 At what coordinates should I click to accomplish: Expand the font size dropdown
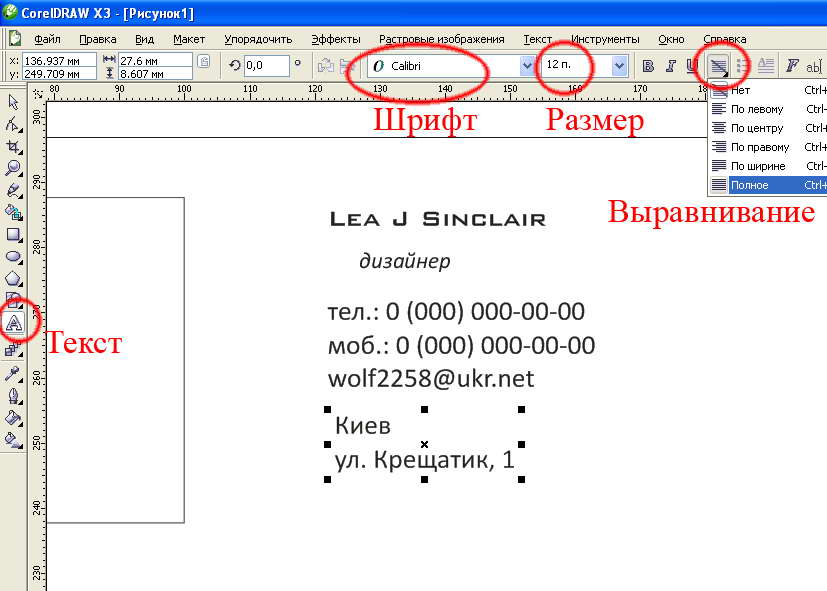pyautogui.click(x=619, y=66)
